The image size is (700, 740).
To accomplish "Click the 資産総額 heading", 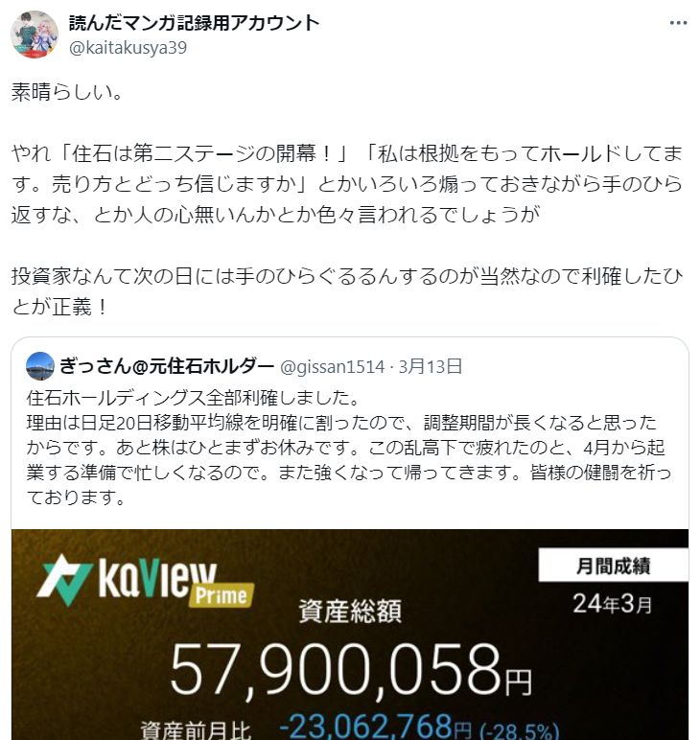I will [x=350, y=612].
